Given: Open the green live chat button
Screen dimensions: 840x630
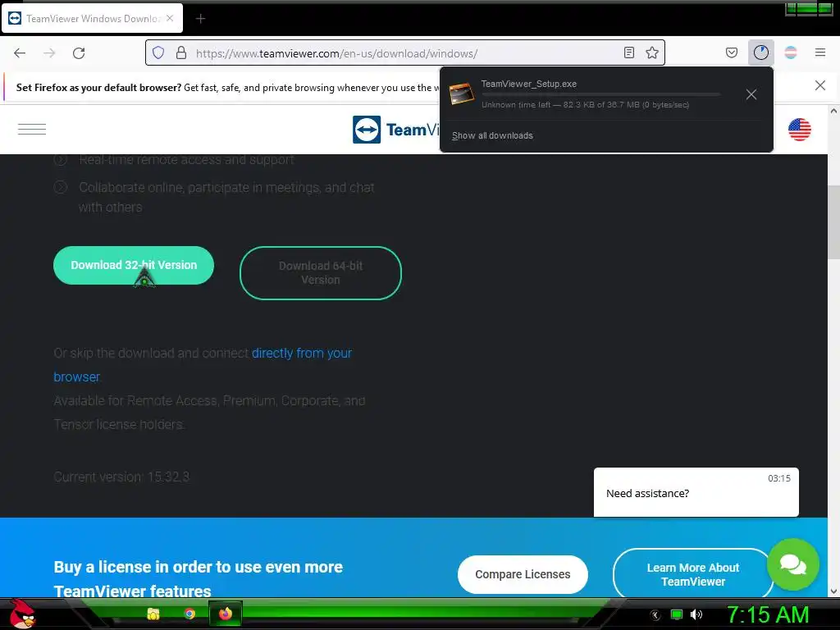Looking at the screenshot, I should (793, 564).
